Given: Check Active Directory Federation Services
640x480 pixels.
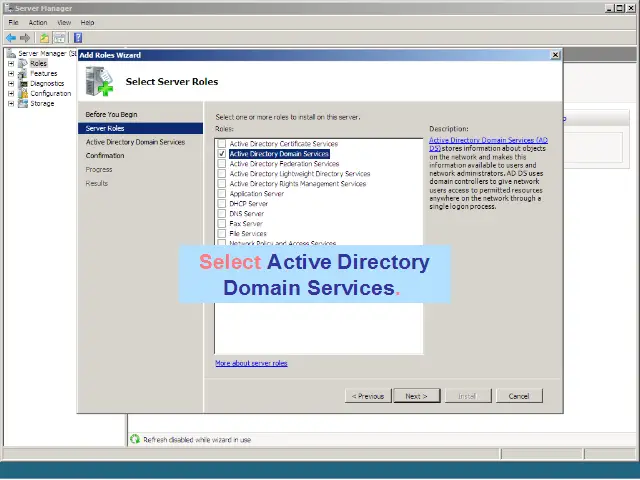Looking at the screenshot, I should (x=222, y=164).
